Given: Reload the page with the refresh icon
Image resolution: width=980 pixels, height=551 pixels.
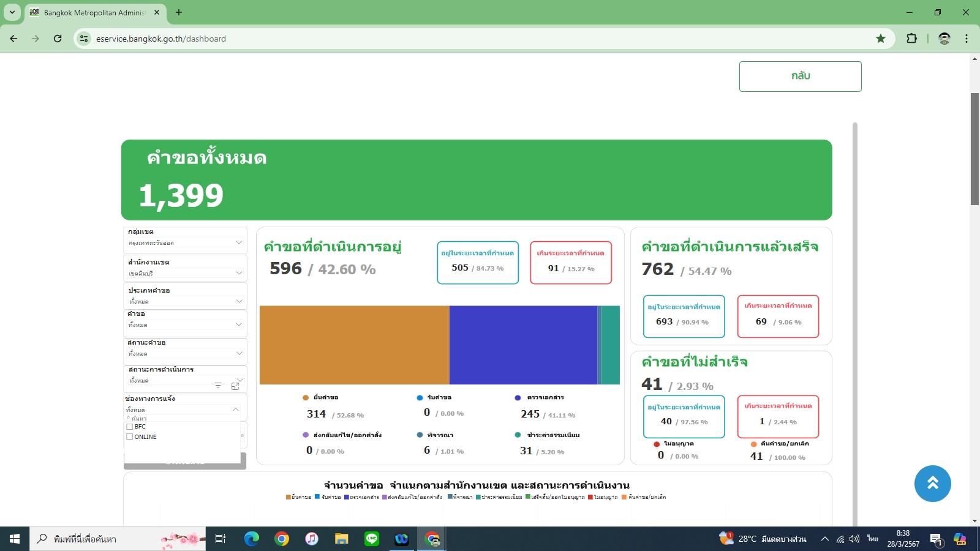Looking at the screenshot, I should pos(58,39).
